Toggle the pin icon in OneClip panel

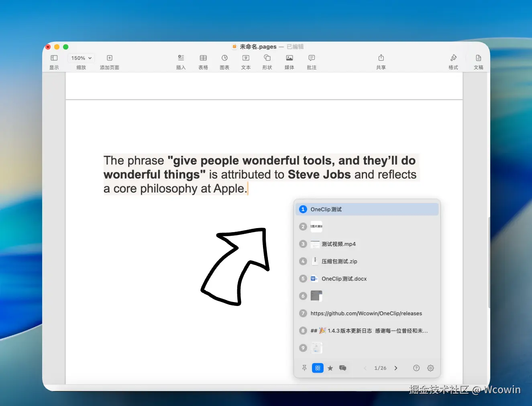[x=304, y=368]
